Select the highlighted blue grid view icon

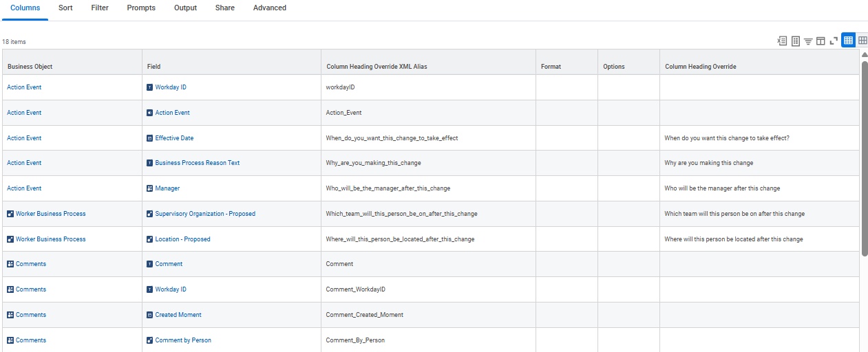[848, 41]
